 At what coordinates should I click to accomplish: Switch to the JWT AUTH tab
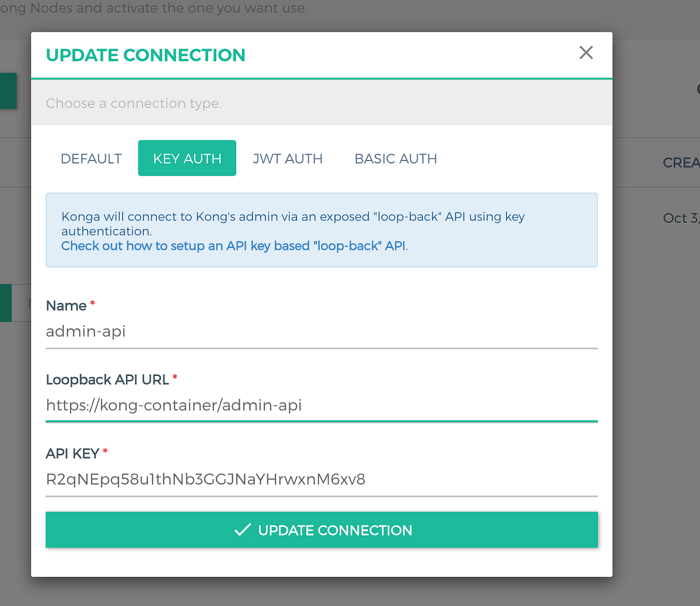[288, 158]
